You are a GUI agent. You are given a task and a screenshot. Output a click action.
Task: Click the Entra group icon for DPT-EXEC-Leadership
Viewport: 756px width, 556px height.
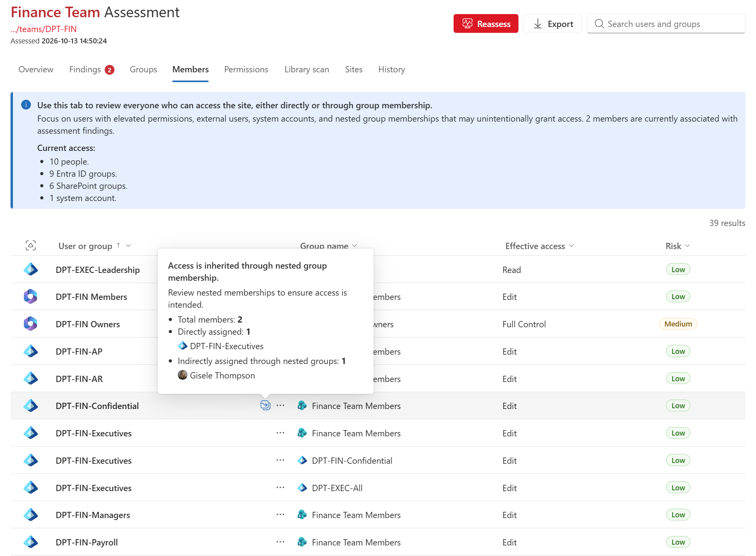pos(30,269)
